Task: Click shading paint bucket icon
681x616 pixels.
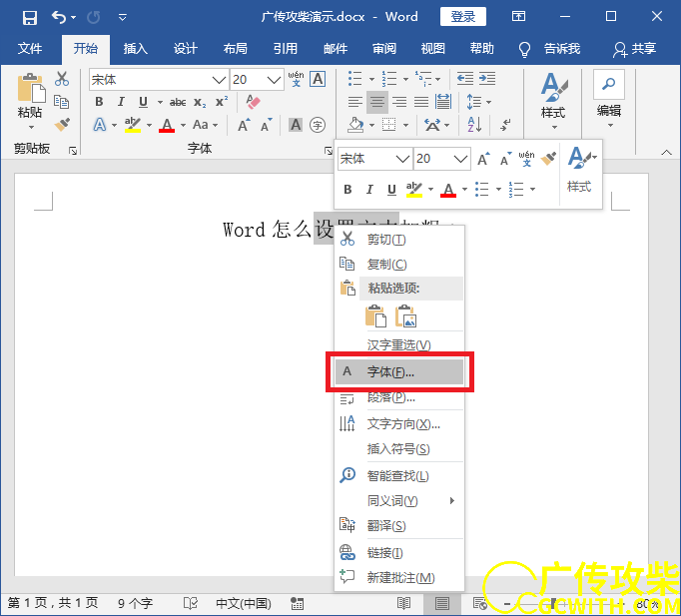Action: (x=355, y=125)
